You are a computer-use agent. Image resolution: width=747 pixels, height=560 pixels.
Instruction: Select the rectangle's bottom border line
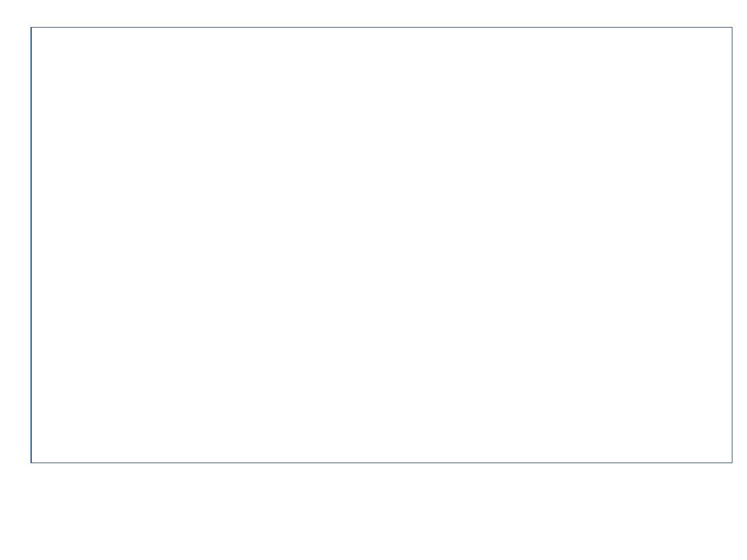(381, 463)
